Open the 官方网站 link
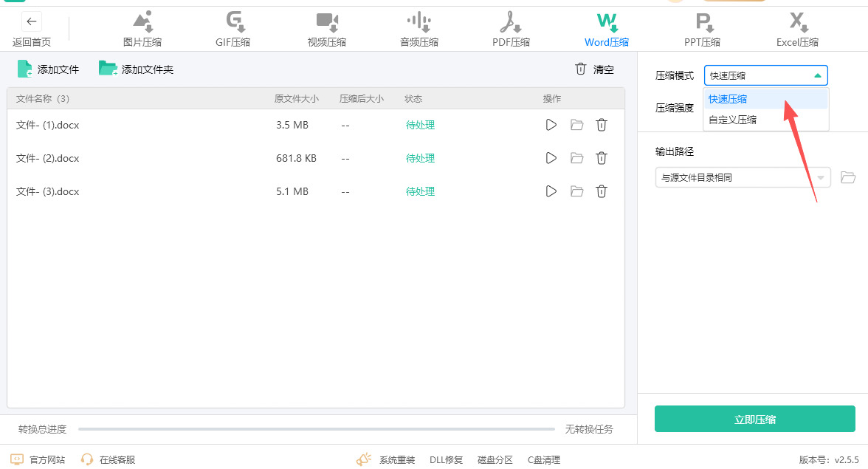 click(38, 459)
